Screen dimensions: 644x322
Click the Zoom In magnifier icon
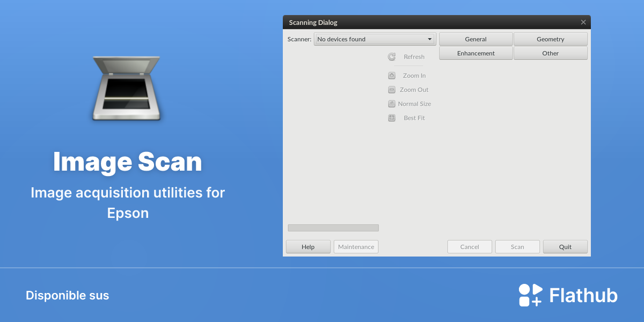[392, 76]
